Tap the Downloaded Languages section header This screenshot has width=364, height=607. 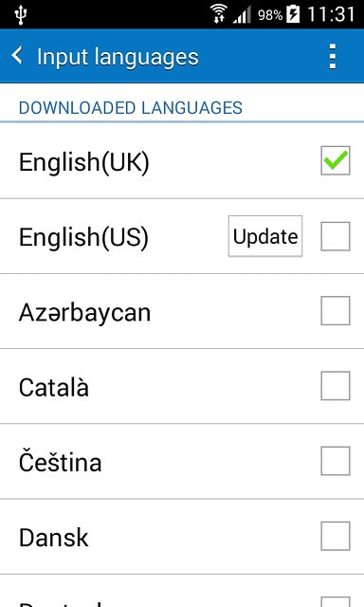pos(131,107)
